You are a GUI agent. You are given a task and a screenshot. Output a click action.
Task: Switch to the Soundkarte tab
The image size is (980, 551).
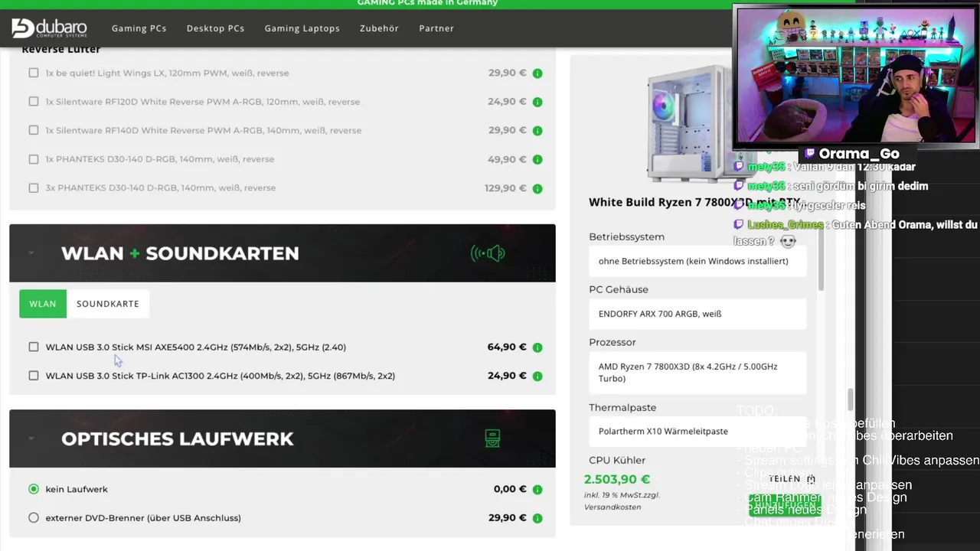pos(108,304)
